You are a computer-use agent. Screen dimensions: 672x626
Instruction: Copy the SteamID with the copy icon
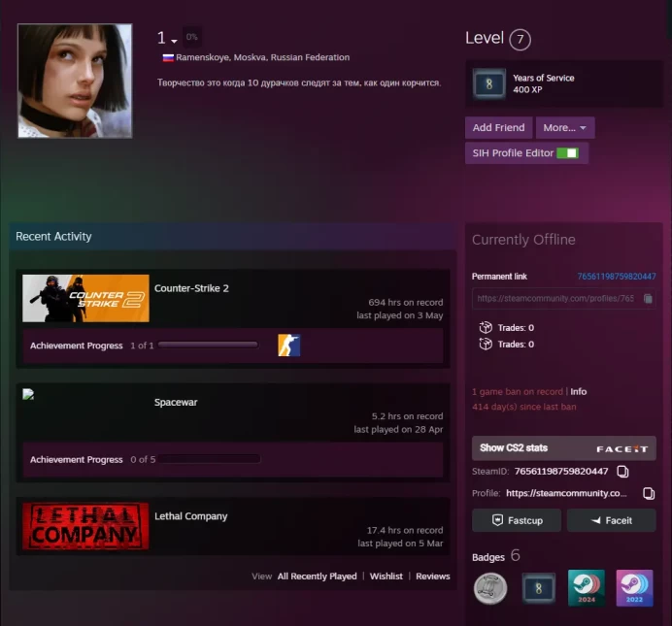pos(622,472)
